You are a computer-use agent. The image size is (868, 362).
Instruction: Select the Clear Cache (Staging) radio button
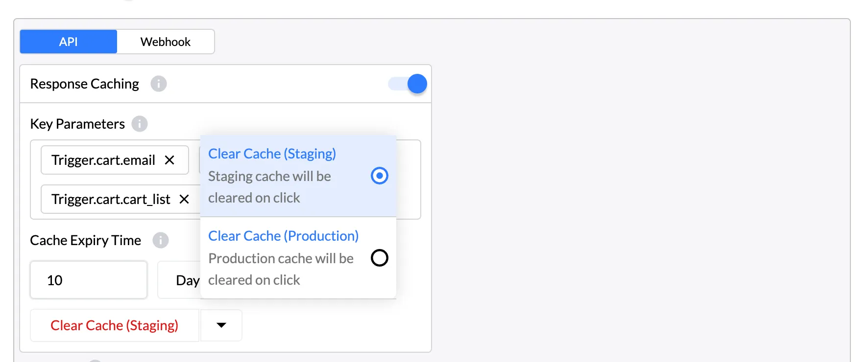click(379, 176)
